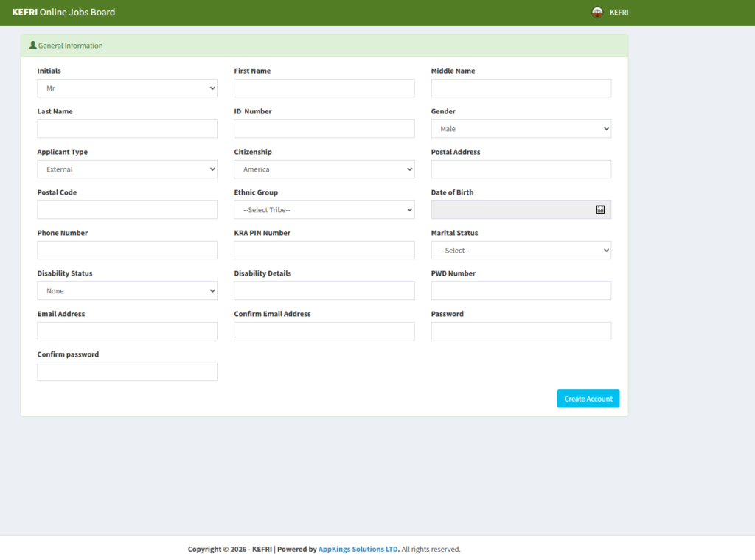
Task: Open the Applicant Type dropdown
Action: click(127, 169)
